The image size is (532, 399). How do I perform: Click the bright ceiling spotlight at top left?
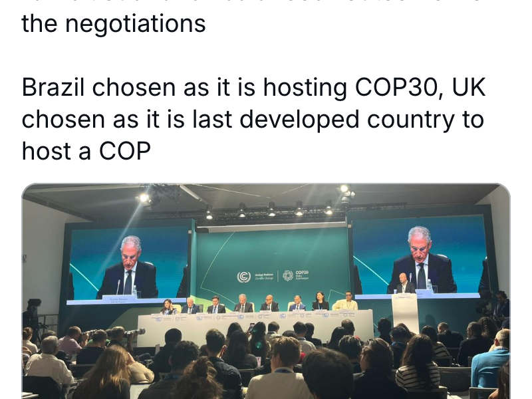143,197
